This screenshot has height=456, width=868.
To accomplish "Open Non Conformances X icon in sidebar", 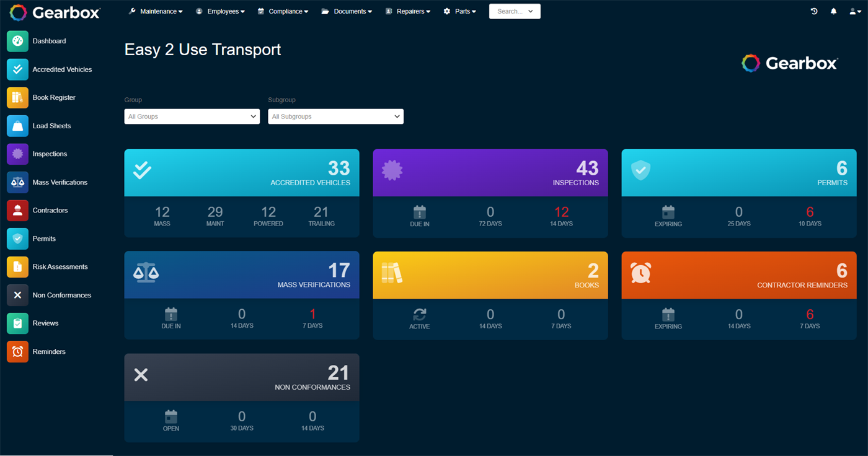I will coord(17,295).
